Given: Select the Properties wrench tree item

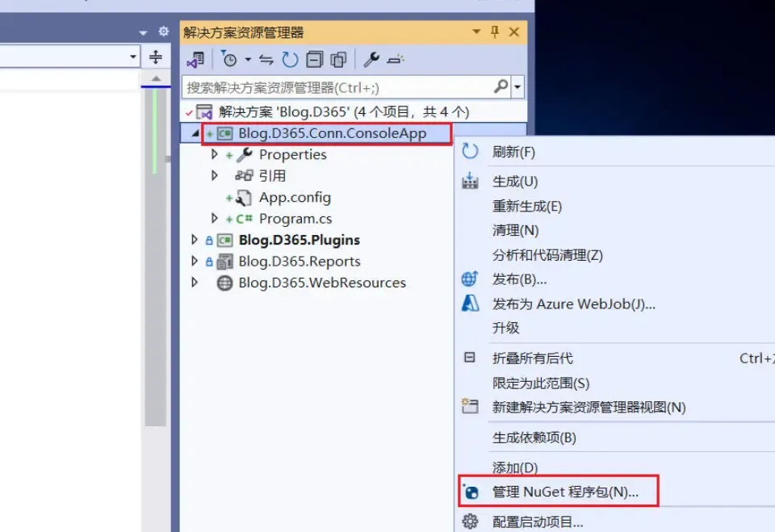Looking at the screenshot, I should click(292, 155).
